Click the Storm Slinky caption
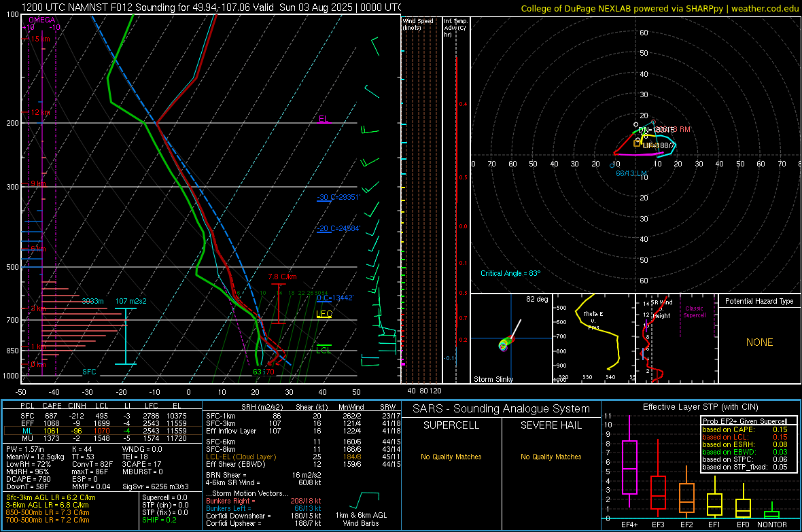 tap(493, 379)
